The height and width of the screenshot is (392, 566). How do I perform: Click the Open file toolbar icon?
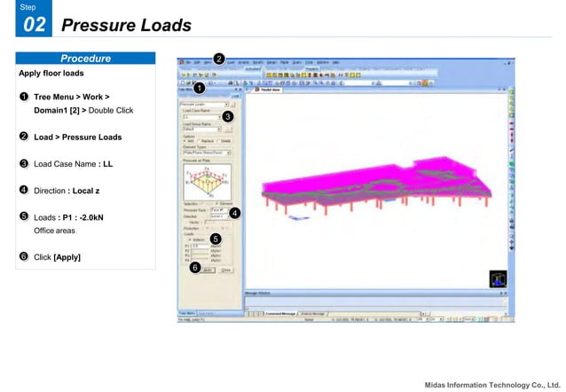(x=188, y=83)
